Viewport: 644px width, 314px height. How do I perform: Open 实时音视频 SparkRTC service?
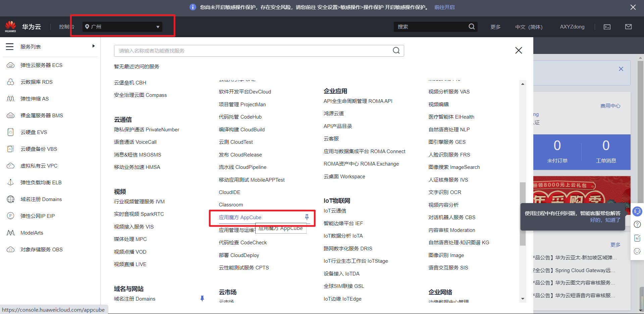[x=139, y=214]
